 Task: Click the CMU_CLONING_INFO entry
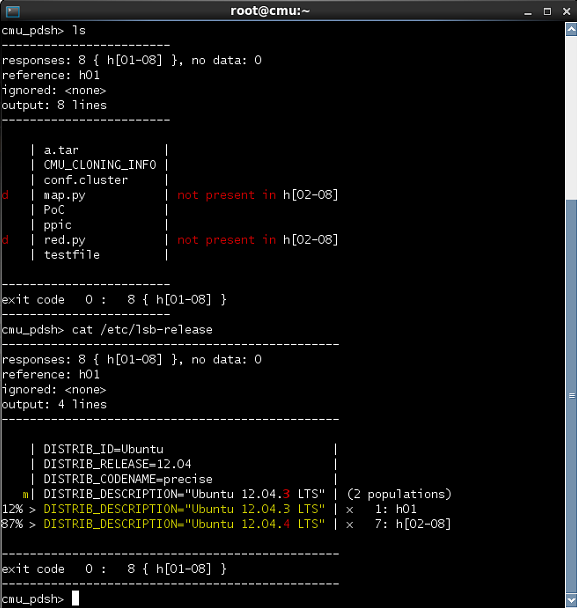[100, 165]
